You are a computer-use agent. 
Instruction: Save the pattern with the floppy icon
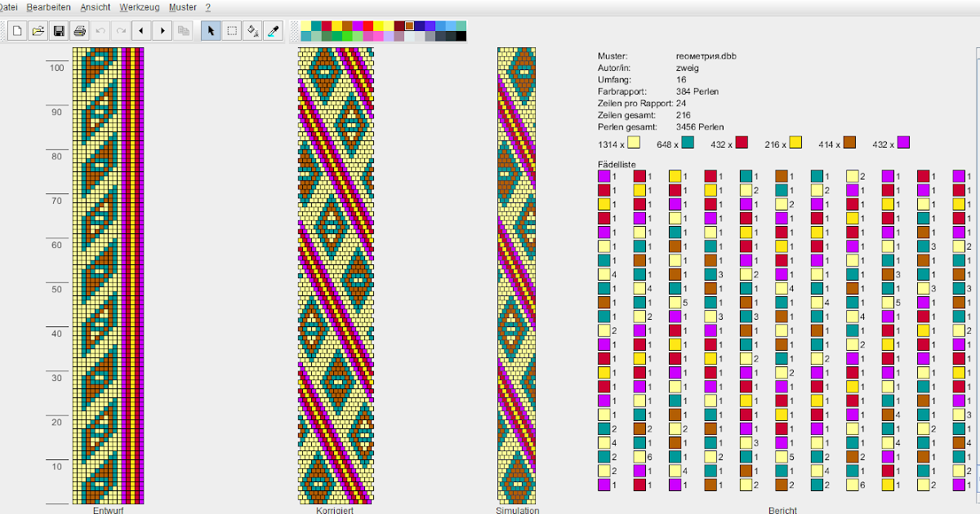click(59, 31)
